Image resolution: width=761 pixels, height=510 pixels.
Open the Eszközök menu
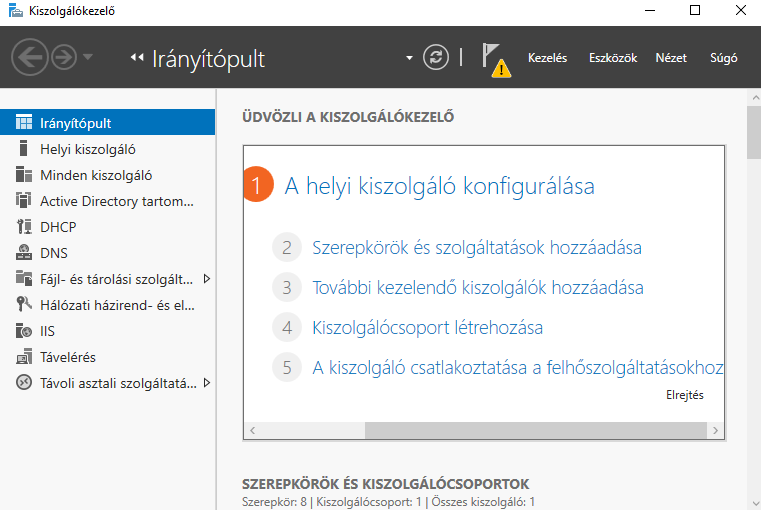(x=613, y=58)
